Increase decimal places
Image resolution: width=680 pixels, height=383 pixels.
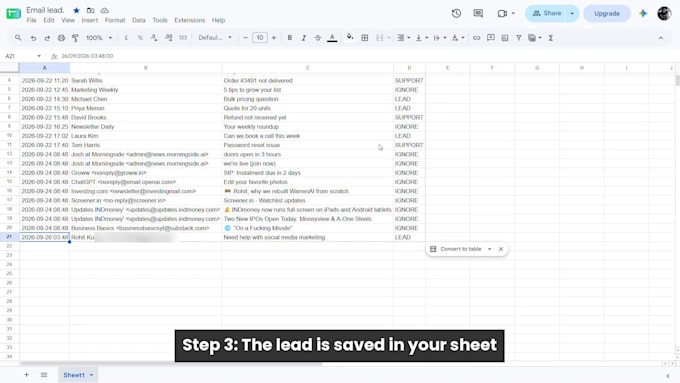pos(168,38)
